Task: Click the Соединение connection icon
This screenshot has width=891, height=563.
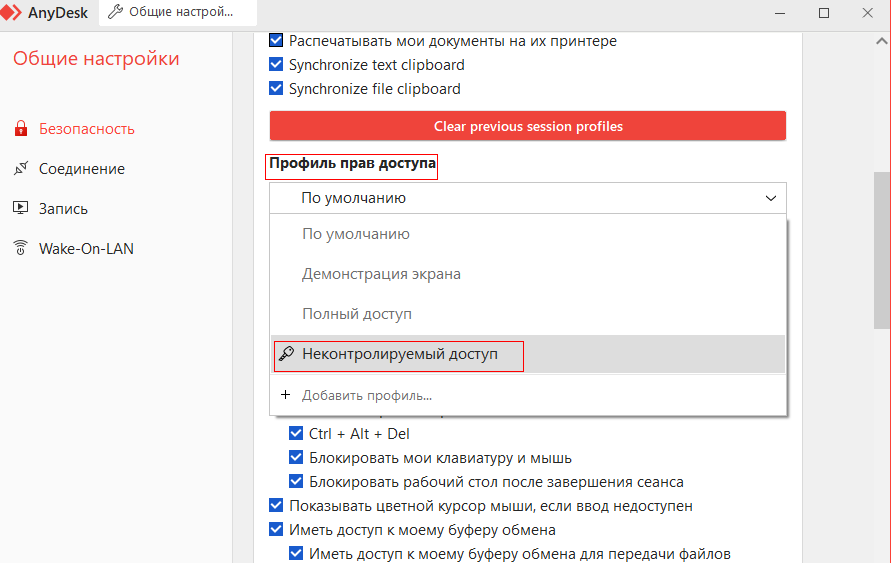Action: point(20,169)
